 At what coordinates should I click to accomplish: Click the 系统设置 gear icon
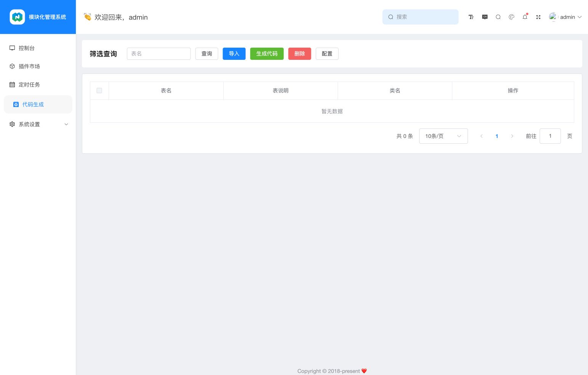12,124
